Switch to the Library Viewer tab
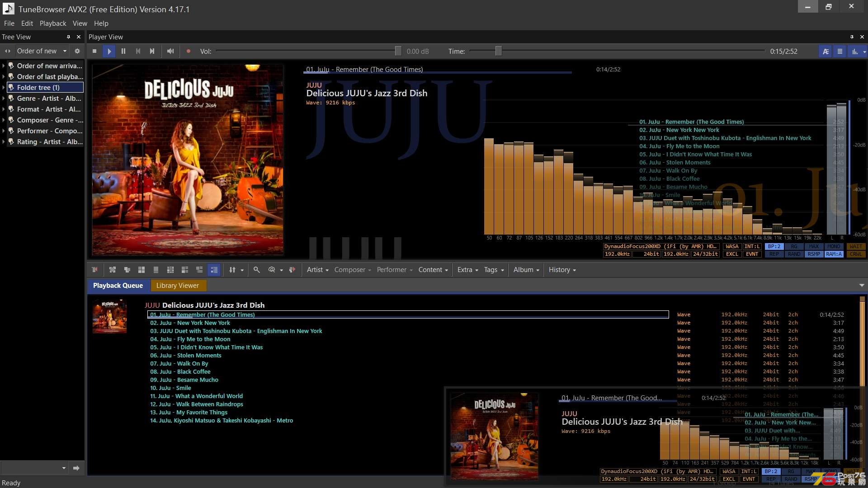This screenshot has height=488, width=868. point(178,286)
